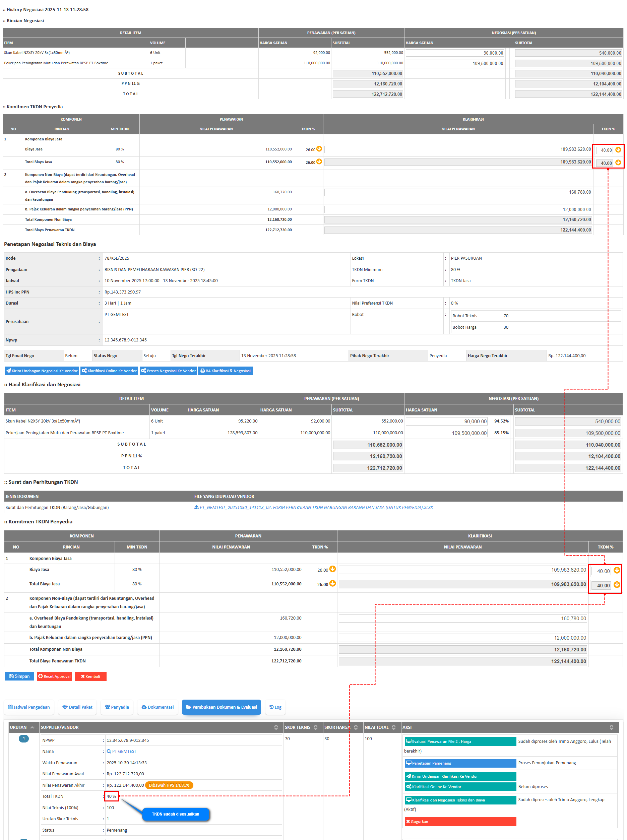Image resolution: width=627 pixels, height=840 pixels.
Task: Select HPS value 'Rp.143,373,290.97'
Action: [x=123, y=292]
